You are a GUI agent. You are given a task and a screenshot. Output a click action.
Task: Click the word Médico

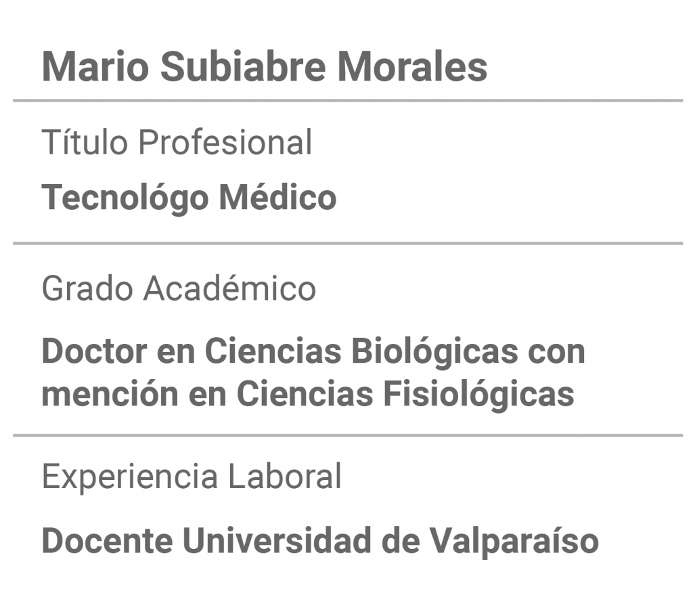point(278,197)
